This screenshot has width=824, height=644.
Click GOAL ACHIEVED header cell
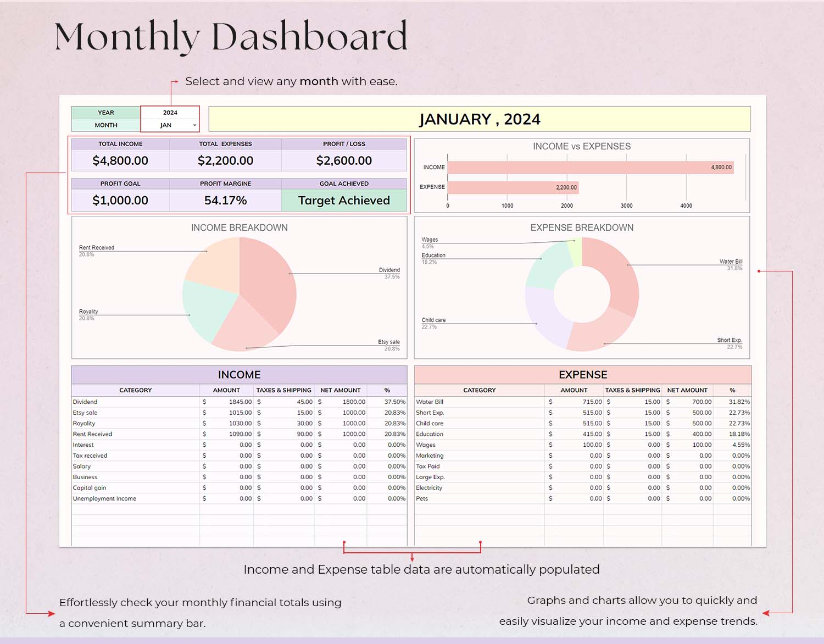click(344, 184)
